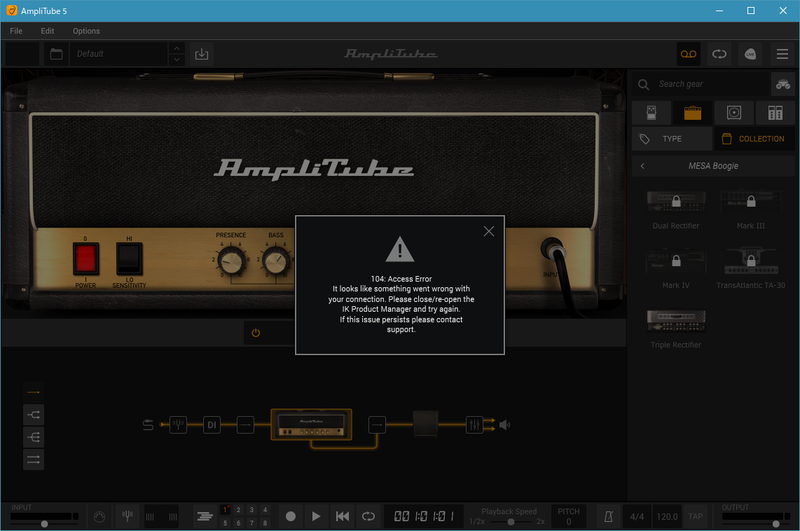Open the Custom Shop cart icon
This screenshot has width=800, height=531.
(783, 84)
